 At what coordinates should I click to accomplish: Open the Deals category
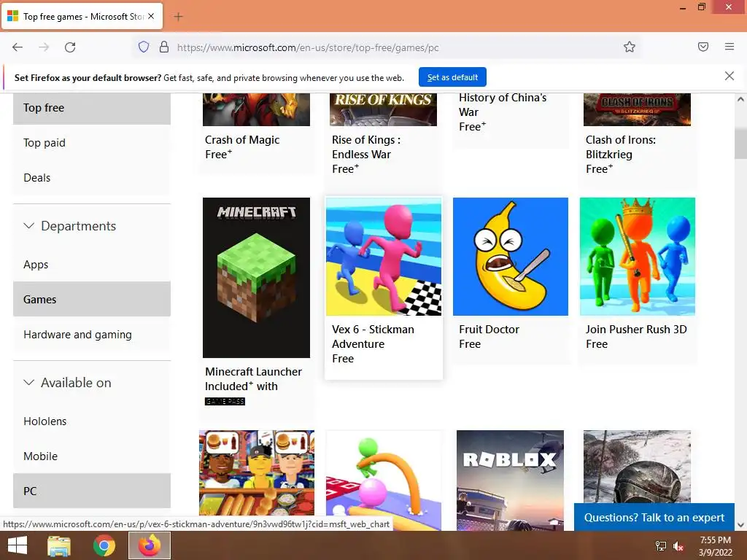click(x=92, y=178)
